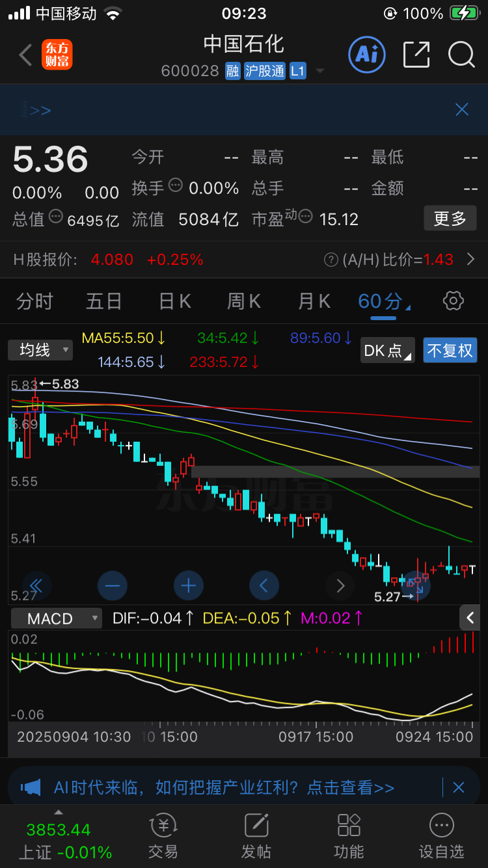Zoom in chart with plus button
This screenshot has width=488, height=868.
pyautogui.click(x=189, y=586)
